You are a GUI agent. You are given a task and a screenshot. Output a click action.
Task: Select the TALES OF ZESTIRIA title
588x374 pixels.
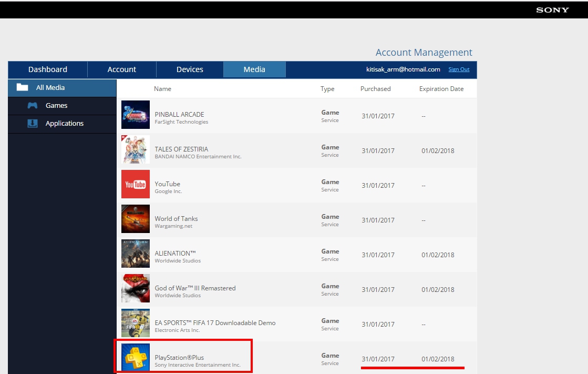(x=181, y=149)
